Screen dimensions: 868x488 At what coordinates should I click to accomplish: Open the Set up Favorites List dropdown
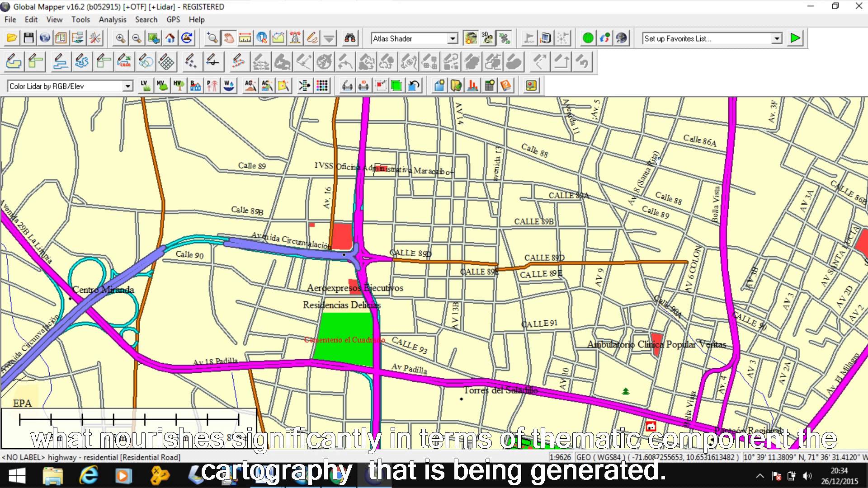point(777,38)
